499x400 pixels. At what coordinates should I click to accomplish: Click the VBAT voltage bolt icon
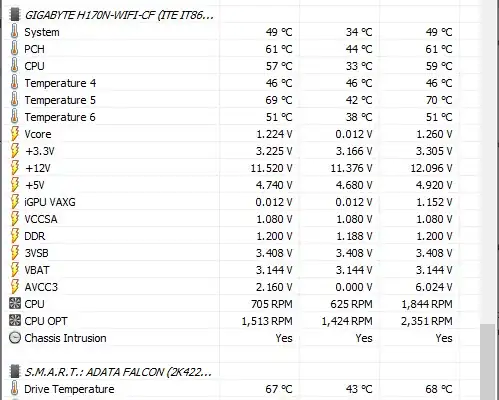click(14, 270)
